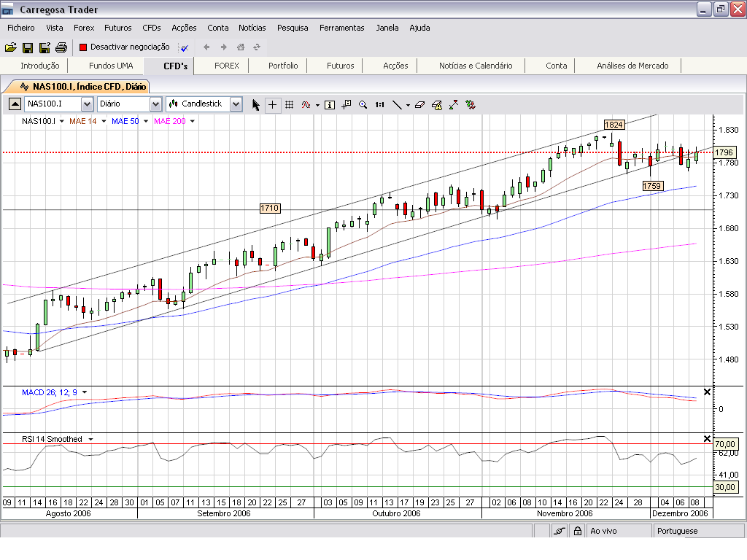Switch to the Notícias e Calendário tab
Image resolution: width=747 pixels, height=560 pixels.
476,66
